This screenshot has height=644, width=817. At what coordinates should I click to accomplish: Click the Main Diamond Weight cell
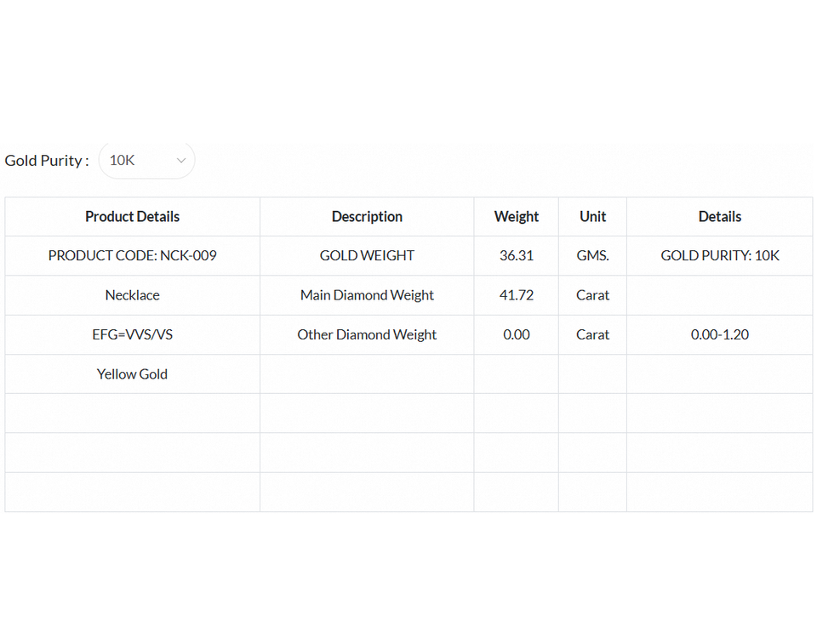click(367, 295)
